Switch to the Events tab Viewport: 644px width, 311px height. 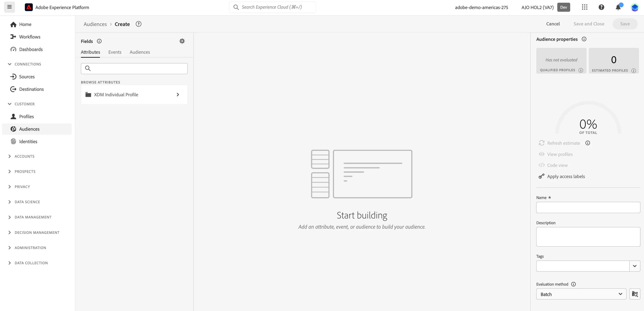tap(115, 52)
